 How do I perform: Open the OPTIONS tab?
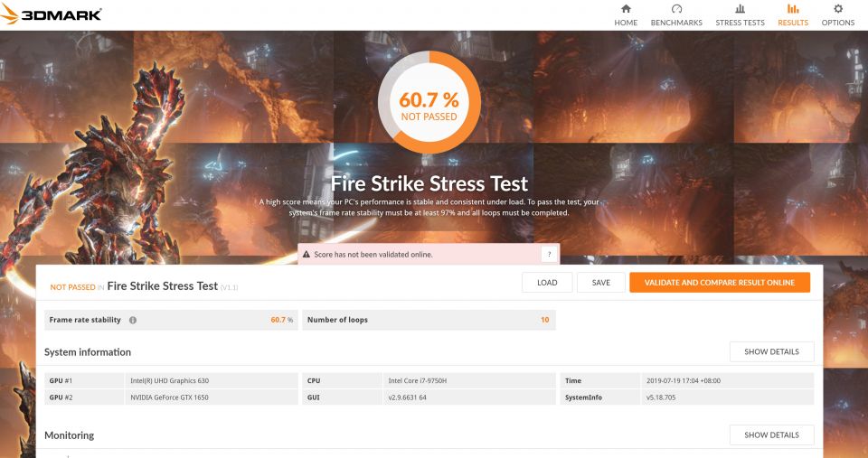coord(838,23)
